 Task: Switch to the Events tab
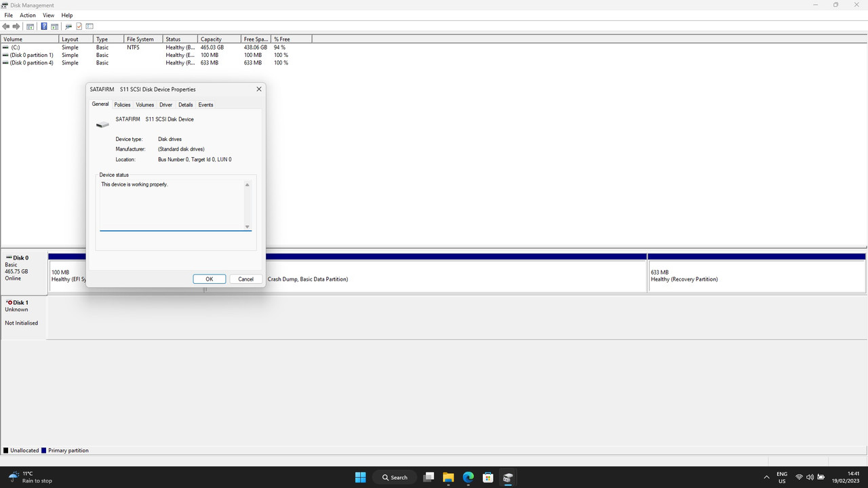point(205,104)
